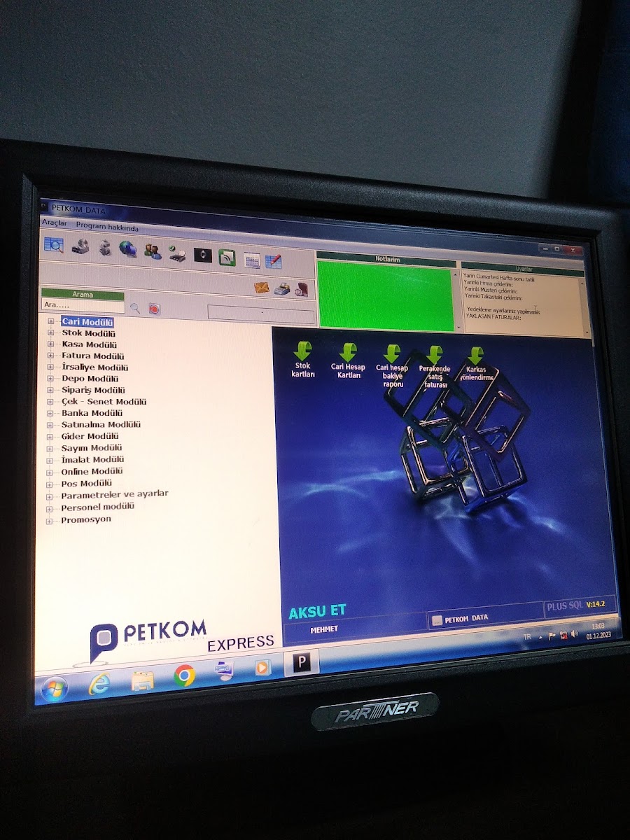Click the dollar sign money icon

(x=104, y=248)
